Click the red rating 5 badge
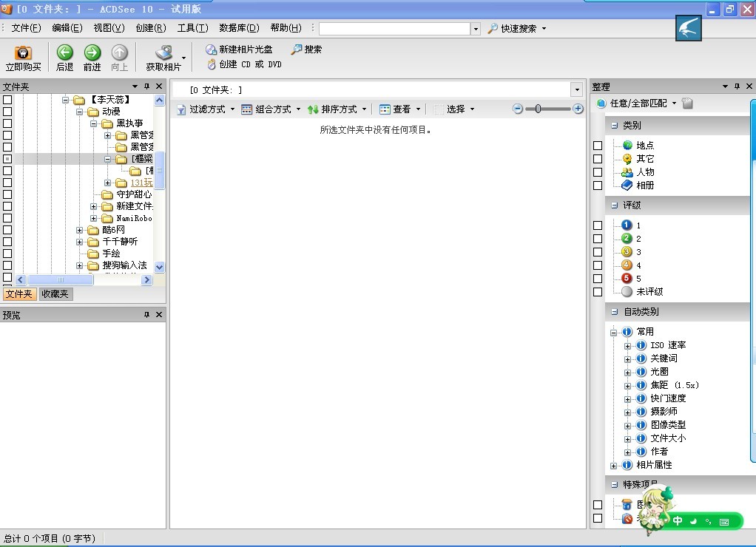This screenshot has width=756, height=547. [x=627, y=278]
